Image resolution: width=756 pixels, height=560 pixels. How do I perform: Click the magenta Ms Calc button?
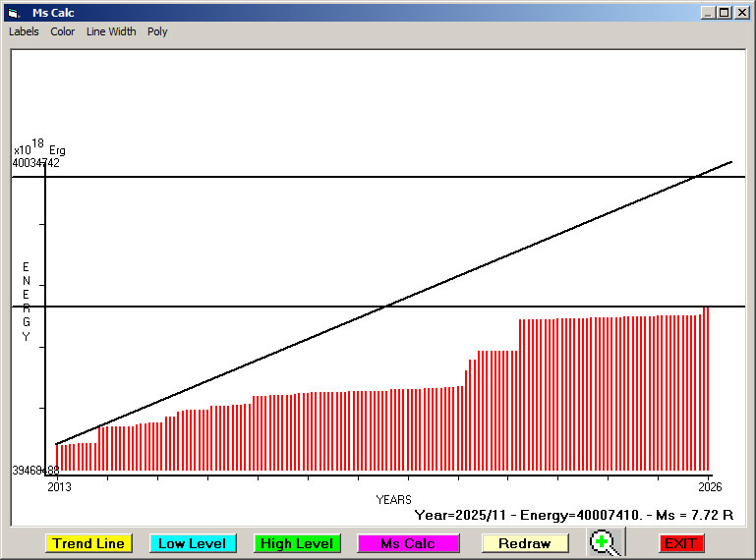click(x=408, y=543)
